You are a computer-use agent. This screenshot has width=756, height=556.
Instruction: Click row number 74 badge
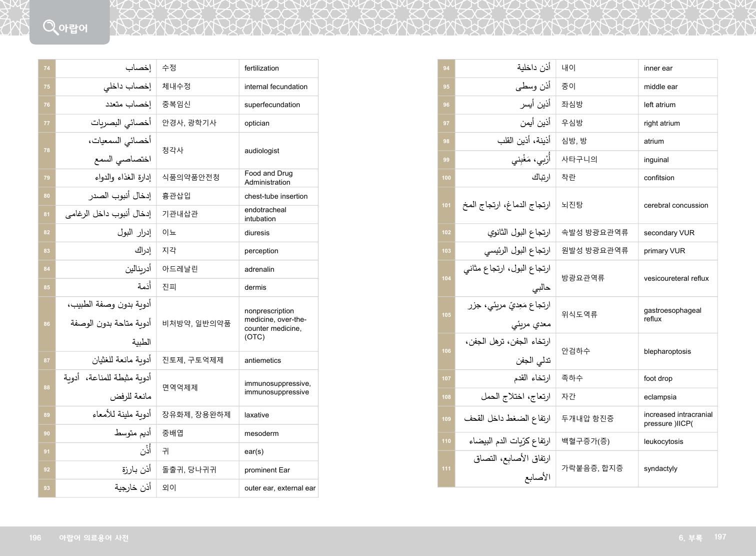coord(47,68)
